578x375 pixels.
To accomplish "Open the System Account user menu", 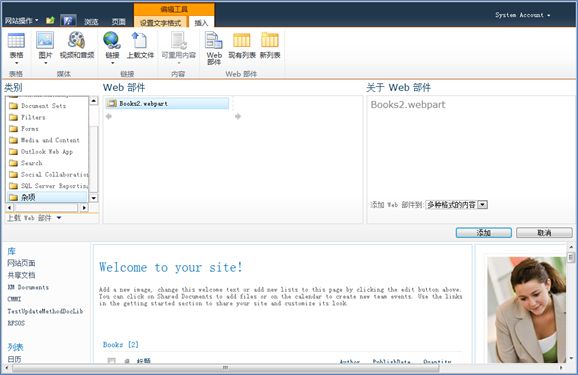I will [522, 15].
